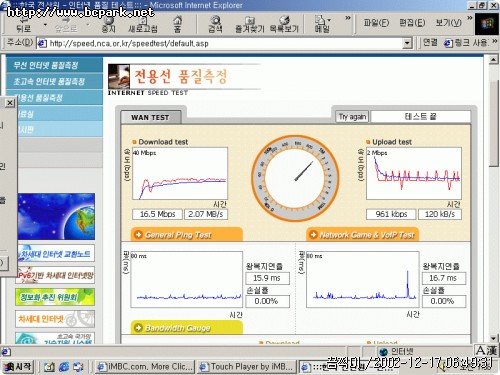Click the IME language indicator A漢
Viewport: 500px width, 375px height.
[x=486, y=351]
